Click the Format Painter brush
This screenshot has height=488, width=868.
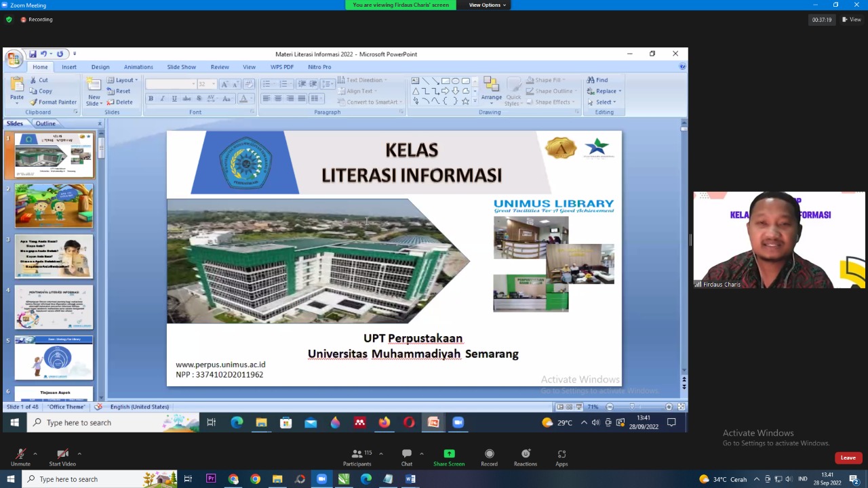[33, 102]
